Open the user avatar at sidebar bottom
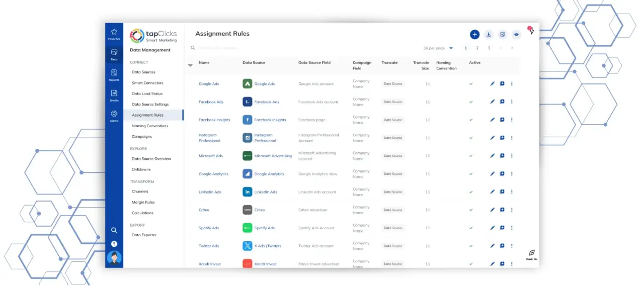This screenshot has width=644, height=286. (114, 258)
